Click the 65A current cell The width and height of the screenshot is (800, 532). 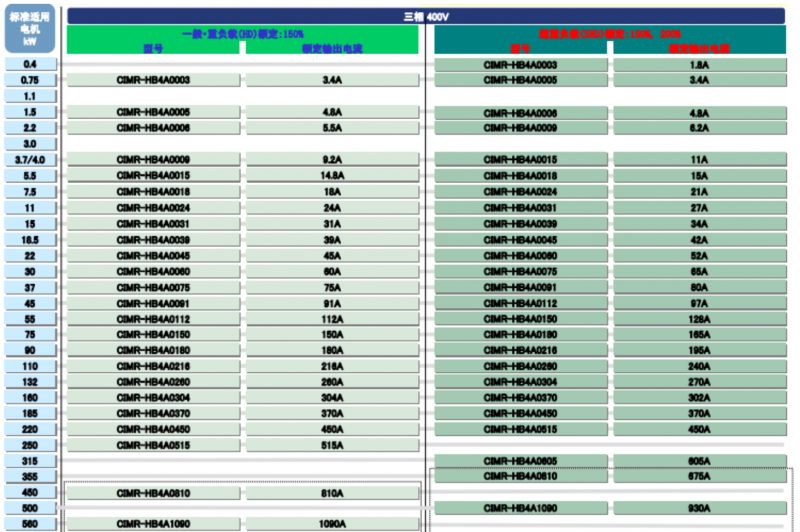[699, 271]
